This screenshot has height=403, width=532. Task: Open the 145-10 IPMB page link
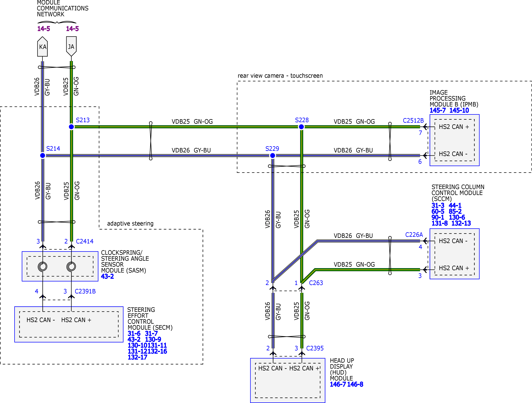pos(459,110)
